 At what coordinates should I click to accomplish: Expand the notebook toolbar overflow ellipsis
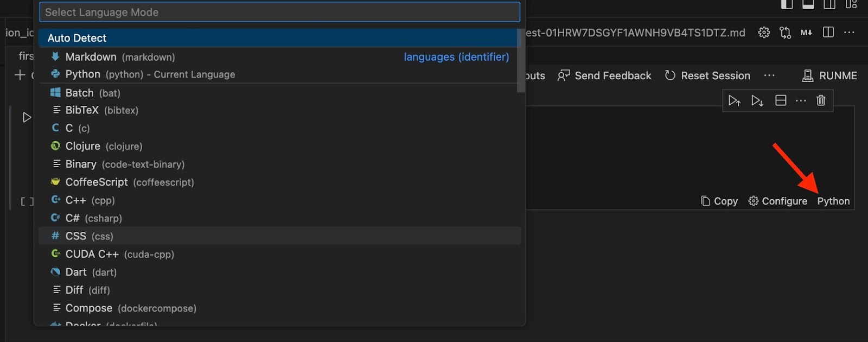pos(769,75)
